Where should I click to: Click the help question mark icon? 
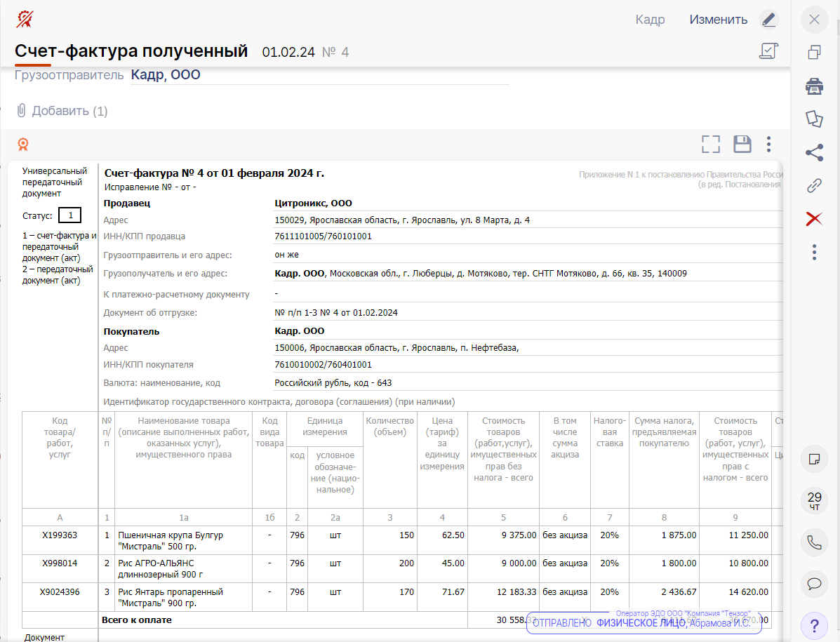(814, 625)
